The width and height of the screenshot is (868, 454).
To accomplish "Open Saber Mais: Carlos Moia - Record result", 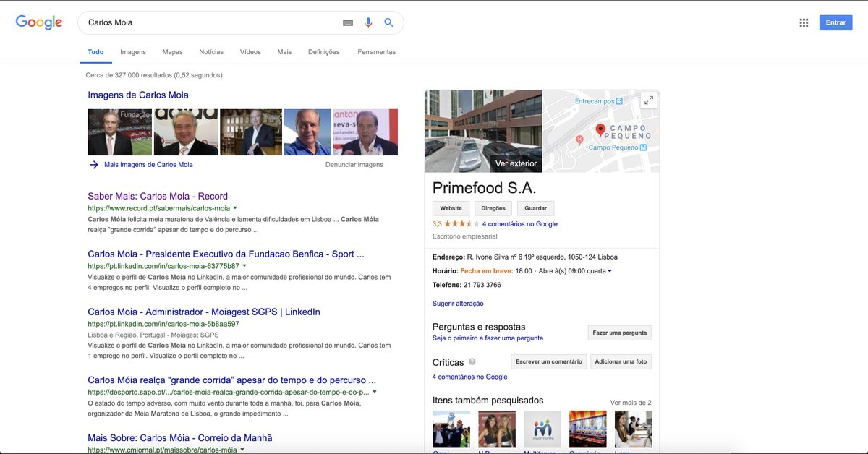I will pos(158,196).
